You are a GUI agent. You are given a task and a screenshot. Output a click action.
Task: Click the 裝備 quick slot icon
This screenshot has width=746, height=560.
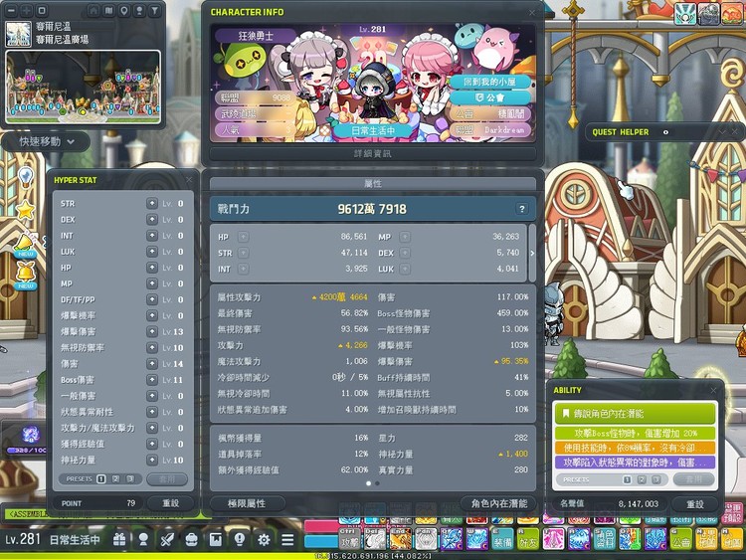pos(502,538)
